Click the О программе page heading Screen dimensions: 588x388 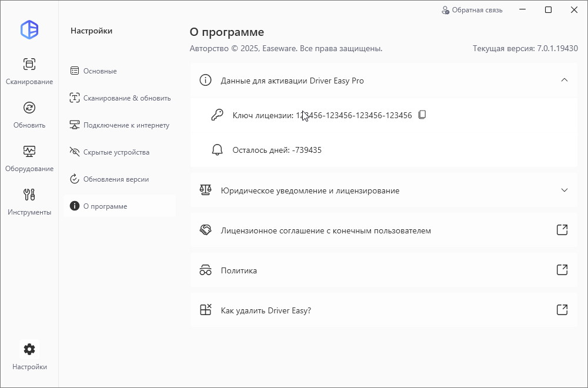tap(227, 32)
